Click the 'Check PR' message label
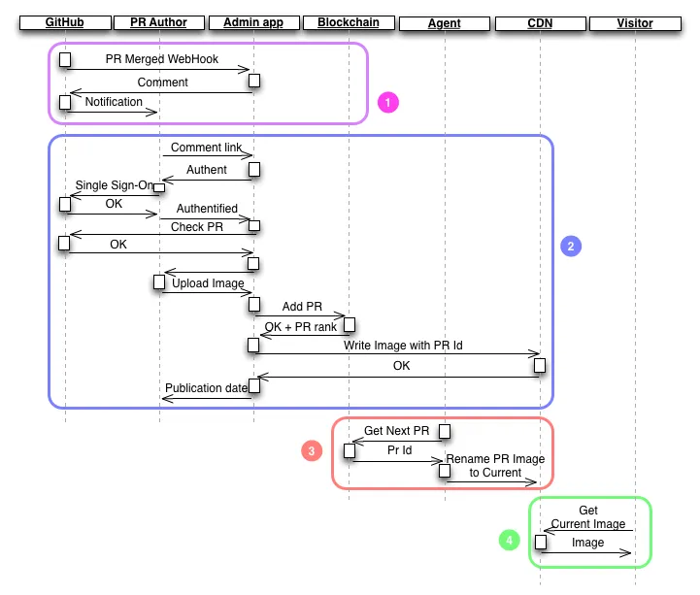700x595 pixels. (197, 227)
